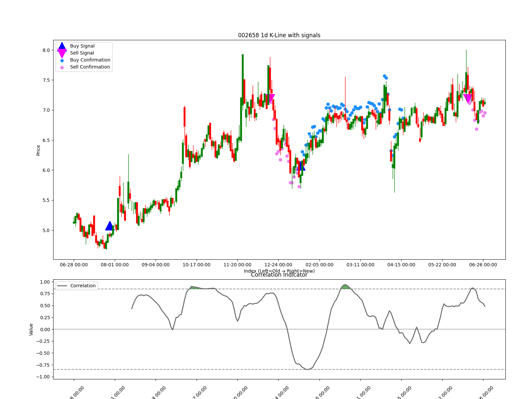Click the '12-24 00:00' date tick label

pyautogui.click(x=278, y=265)
